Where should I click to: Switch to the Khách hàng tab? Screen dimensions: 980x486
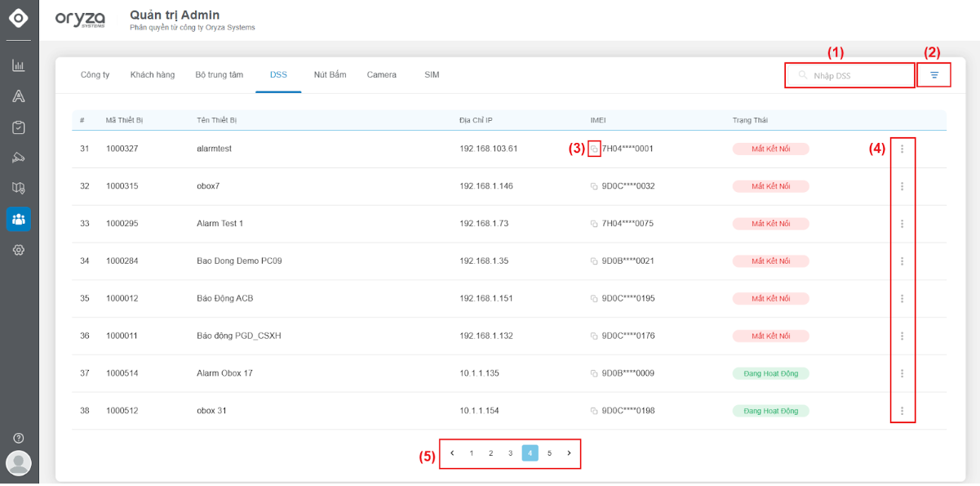(153, 75)
